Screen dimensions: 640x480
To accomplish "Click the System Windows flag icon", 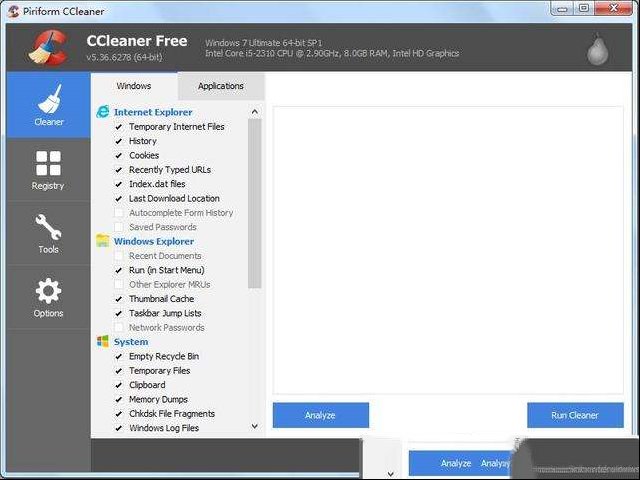I will 103,341.
